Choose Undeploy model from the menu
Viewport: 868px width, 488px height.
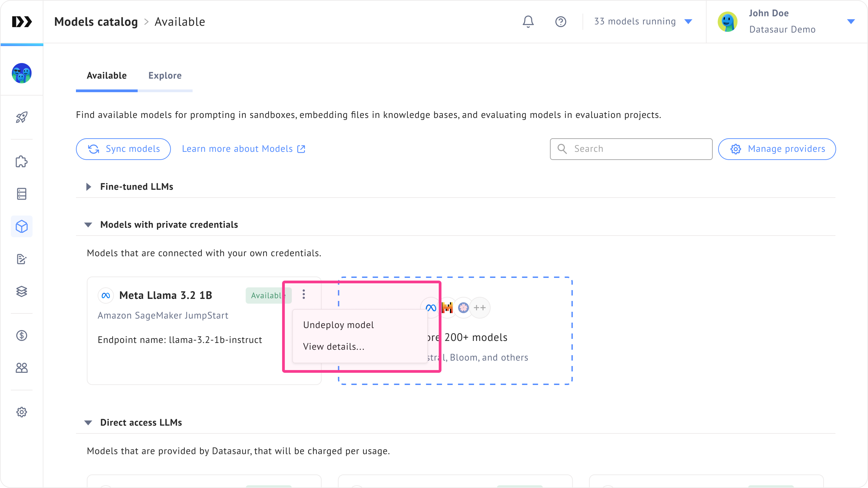tap(338, 325)
